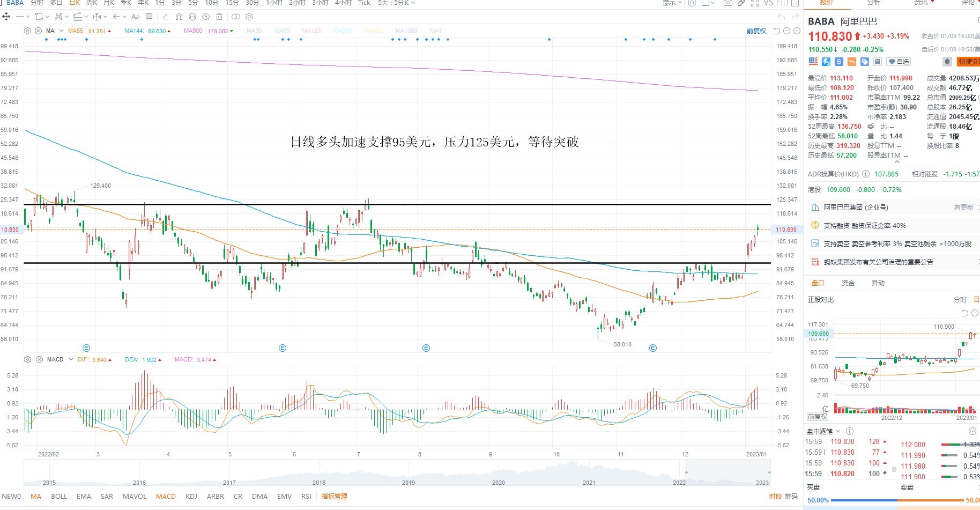
Task: Open 阿里巴巴集团 (企业号) link
Action: coord(856,208)
